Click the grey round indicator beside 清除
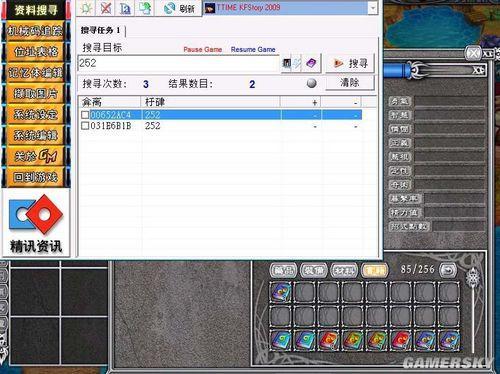This screenshot has height=374, width=500. 312,83
